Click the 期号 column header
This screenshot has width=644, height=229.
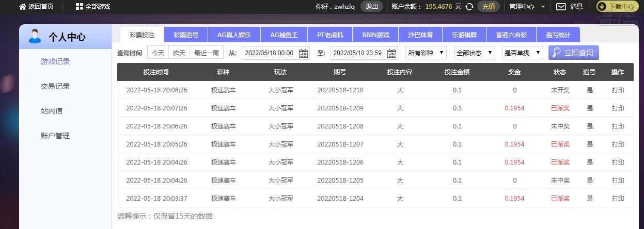click(340, 72)
